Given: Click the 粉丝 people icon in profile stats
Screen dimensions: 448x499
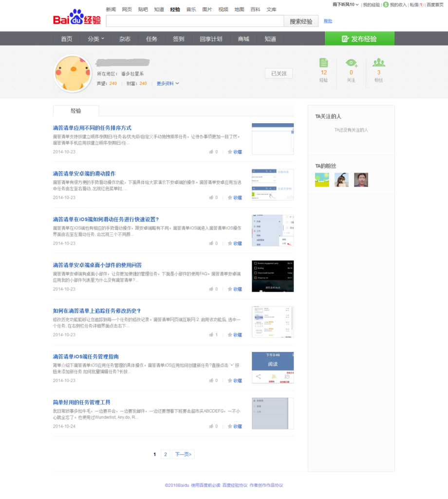Looking at the screenshot, I should [379, 63].
